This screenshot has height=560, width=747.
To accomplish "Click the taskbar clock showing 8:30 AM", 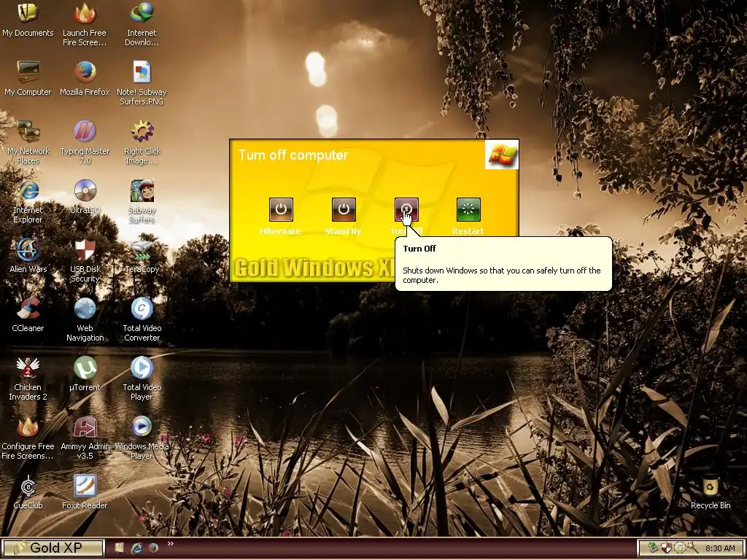I will point(720,548).
